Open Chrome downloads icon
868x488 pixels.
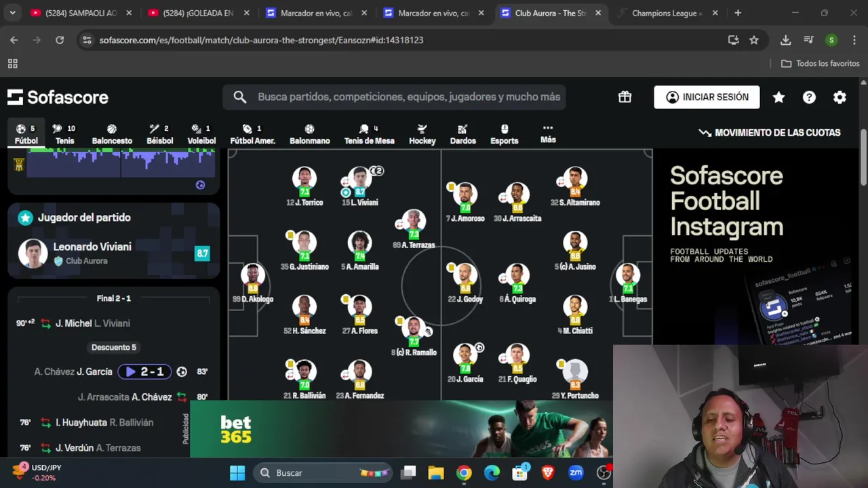pyautogui.click(x=785, y=40)
